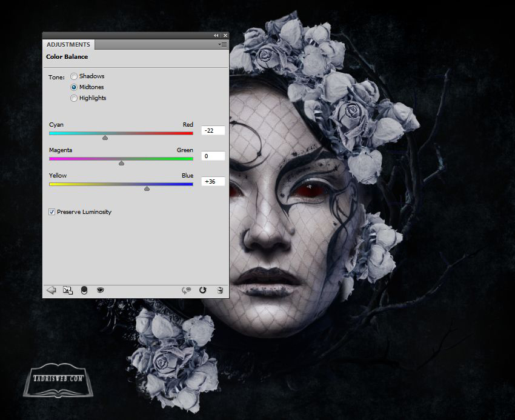Viewport: 515px width, 420px height.
Task: Switch to the Adjustments tab
Action: (x=68, y=45)
